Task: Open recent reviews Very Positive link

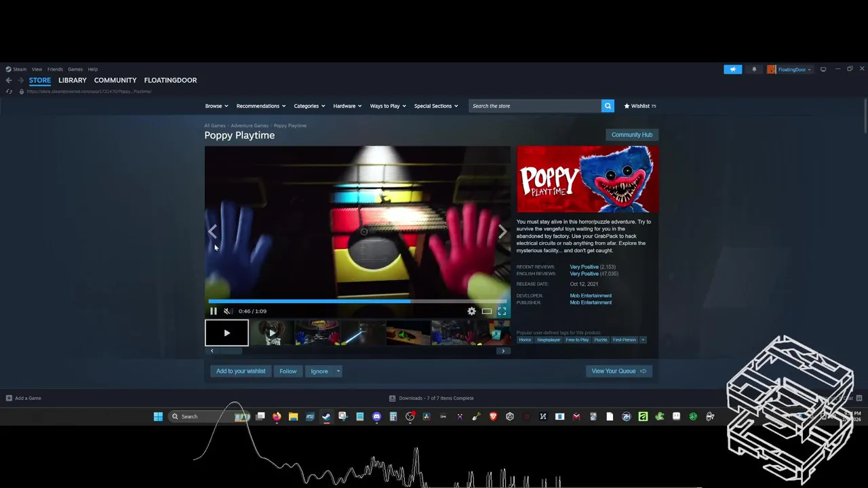Action: [x=584, y=267]
